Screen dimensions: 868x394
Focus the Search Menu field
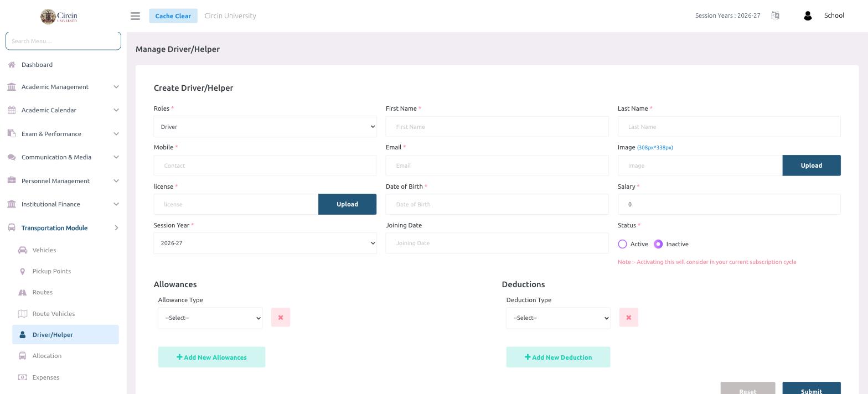[x=63, y=41]
